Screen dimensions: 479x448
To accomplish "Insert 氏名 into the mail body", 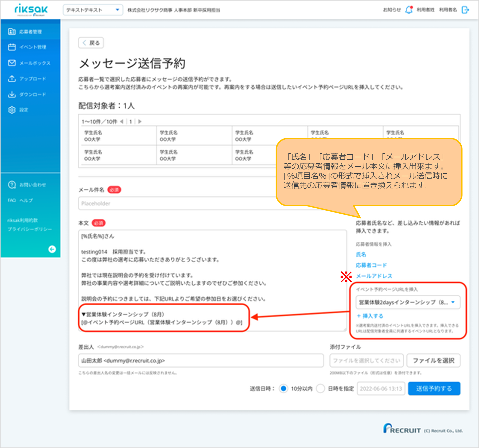I will click(x=361, y=254).
